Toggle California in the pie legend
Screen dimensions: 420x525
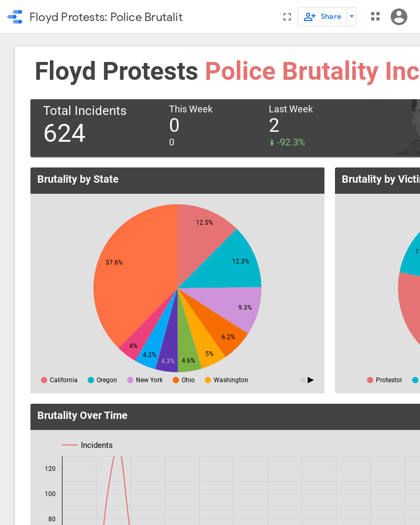(59, 380)
